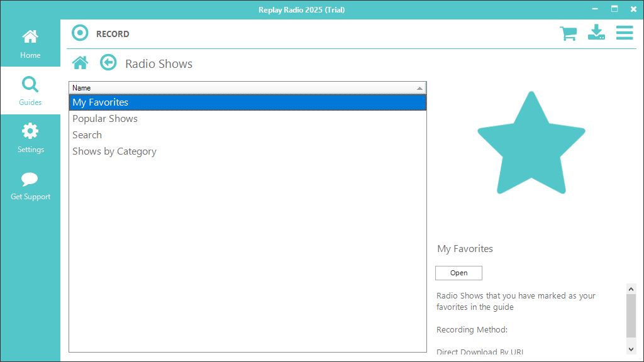Select Popular Shows in the list
The height and width of the screenshot is (362, 644).
pyautogui.click(x=248, y=119)
